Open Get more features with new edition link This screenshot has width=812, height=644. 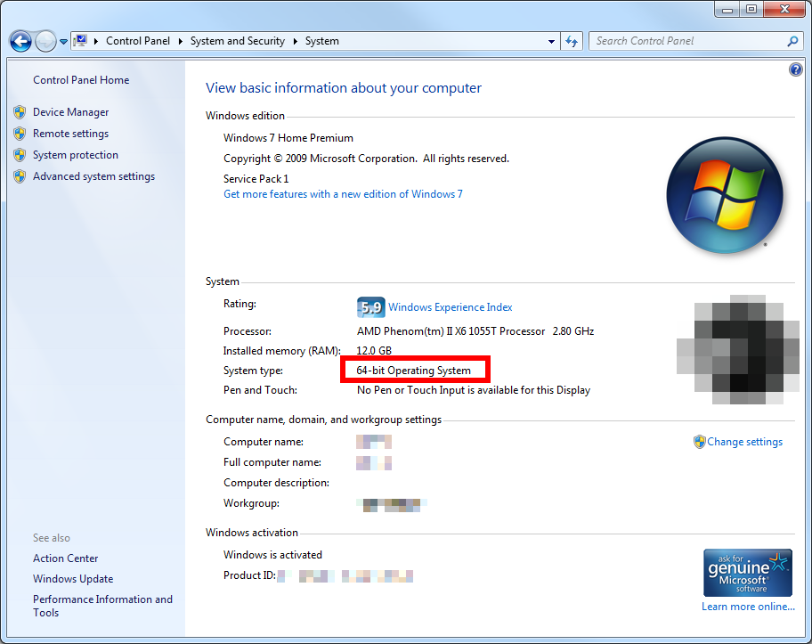click(x=344, y=194)
